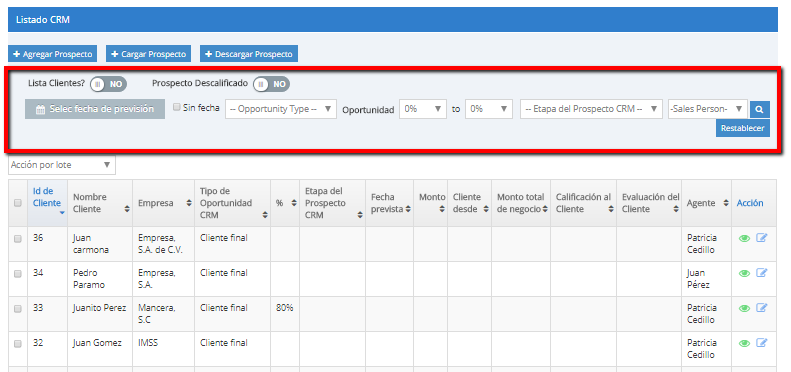Viewport: 791px width, 372px height.
Task: View client Juanito Perez with eye icon
Action: [744, 308]
